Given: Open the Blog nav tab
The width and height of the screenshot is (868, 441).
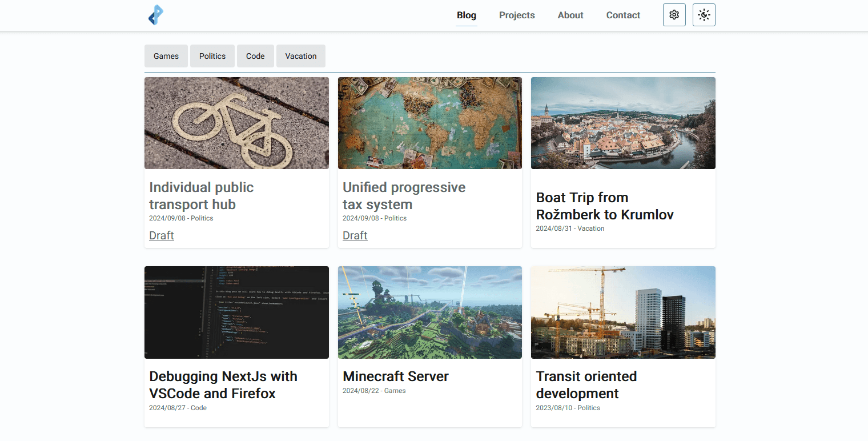Looking at the screenshot, I should click(x=467, y=15).
